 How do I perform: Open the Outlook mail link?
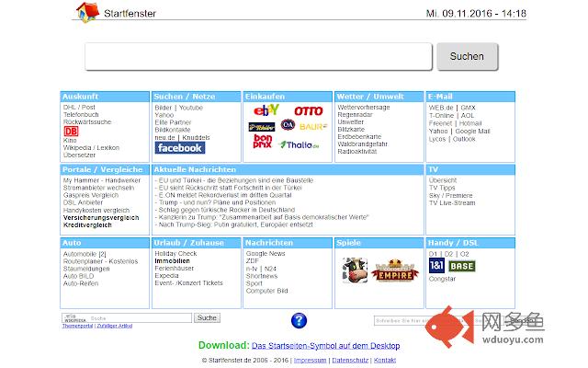[x=464, y=139]
